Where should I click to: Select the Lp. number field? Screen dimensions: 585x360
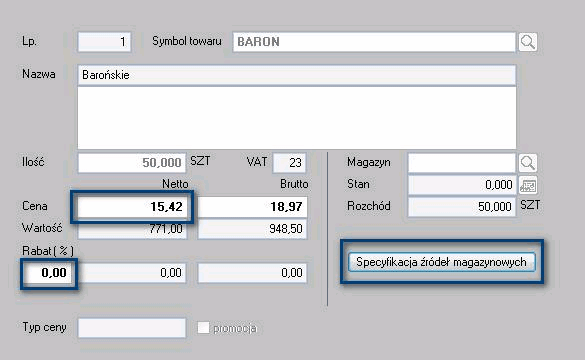click(x=104, y=42)
